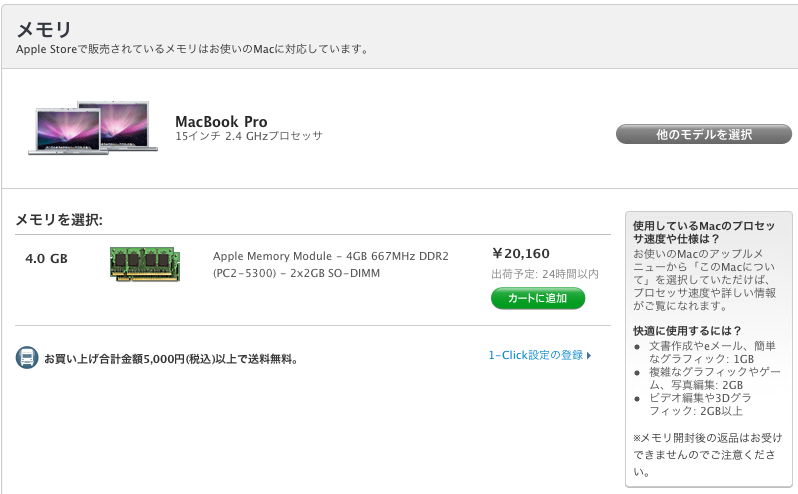This screenshot has height=494, width=798.
Task: Click the 15インチ 2.4 GHzプロセッサ subtitle
Action: point(249,136)
